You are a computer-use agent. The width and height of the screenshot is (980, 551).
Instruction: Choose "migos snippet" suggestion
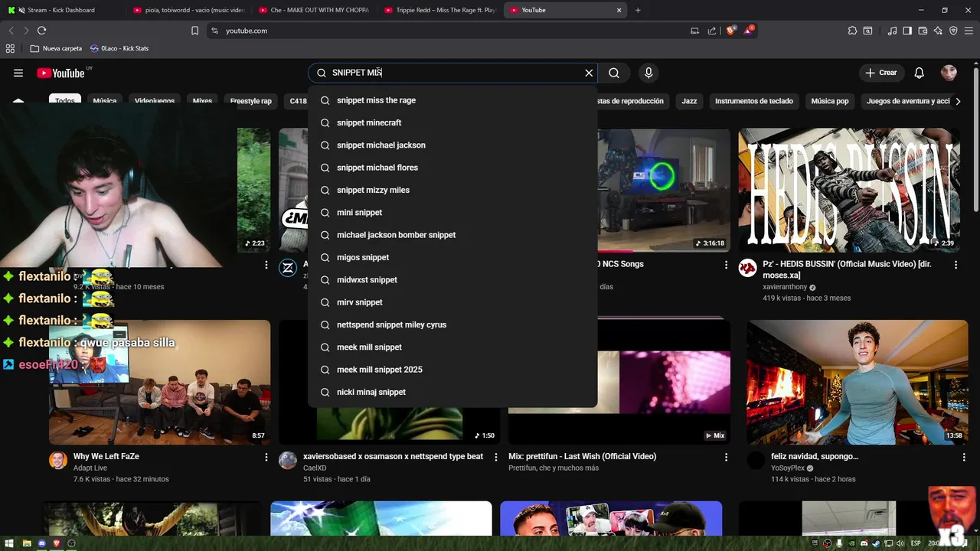click(x=452, y=257)
